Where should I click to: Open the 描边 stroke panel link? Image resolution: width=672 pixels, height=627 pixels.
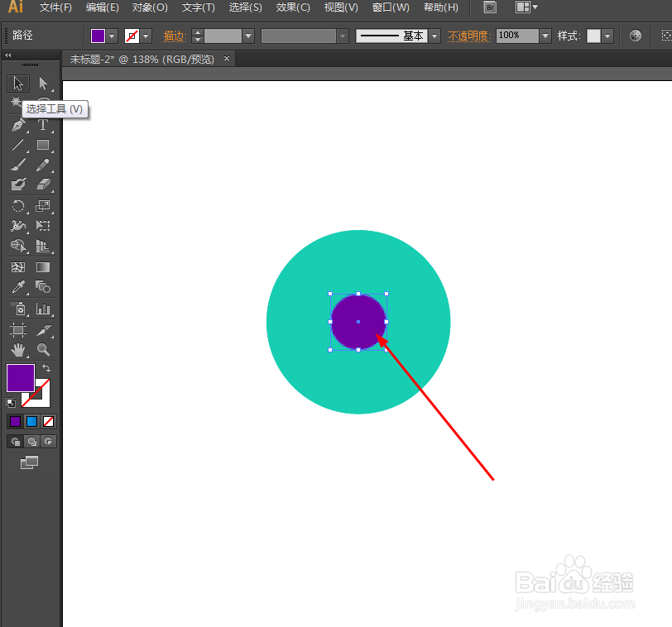tap(175, 36)
